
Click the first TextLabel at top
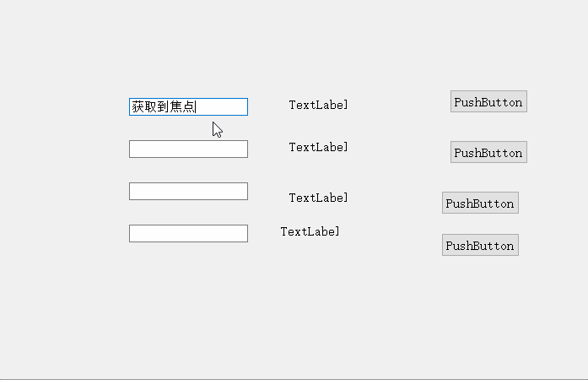pos(318,105)
